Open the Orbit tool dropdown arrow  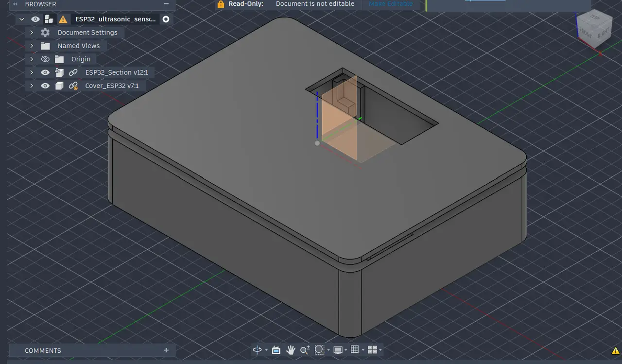coord(266,350)
